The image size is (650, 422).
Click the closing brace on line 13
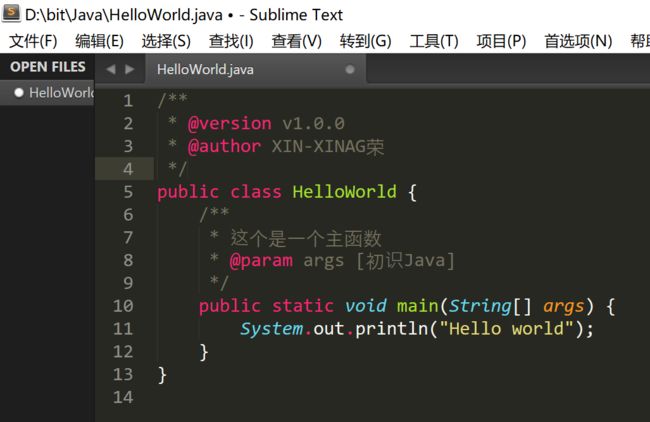tap(162, 375)
